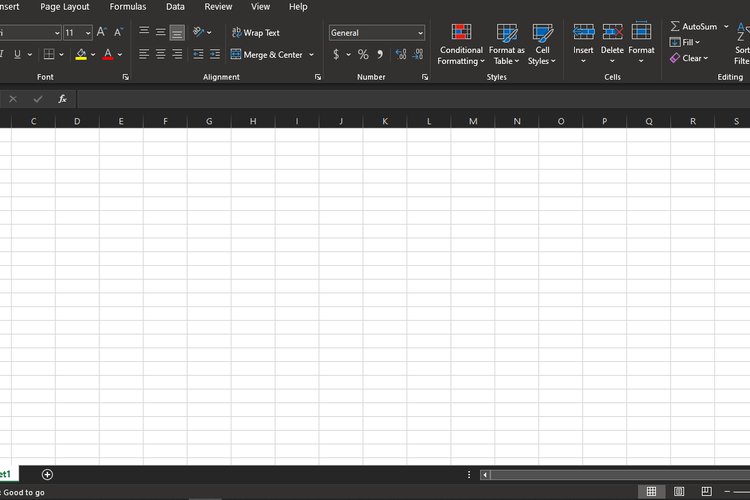Click the Insert Function fx icon
This screenshot has height=500, width=750.
tap(62, 99)
